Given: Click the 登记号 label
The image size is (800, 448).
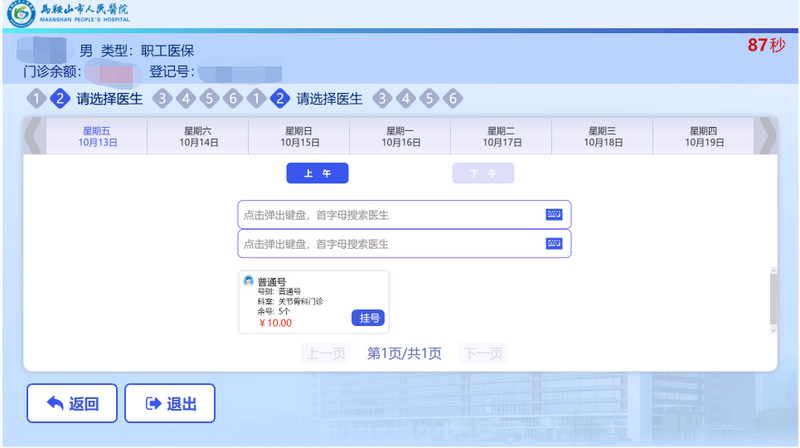Looking at the screenshot, I should point(171,71).
